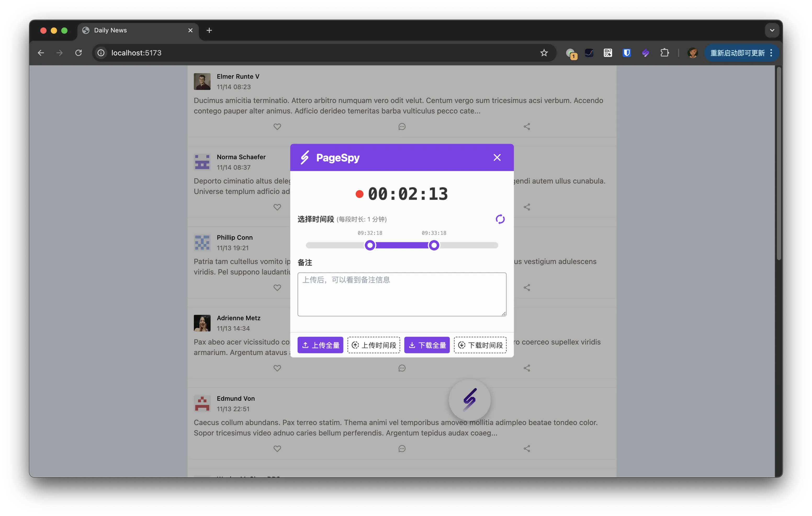Open the Chrome profile avatar

click(x=692, y=53)
